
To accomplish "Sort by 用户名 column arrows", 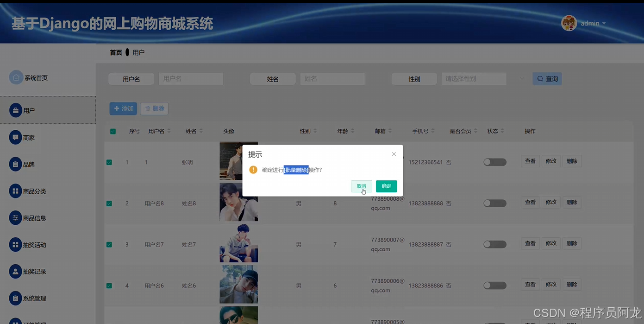I will (169, 131).
